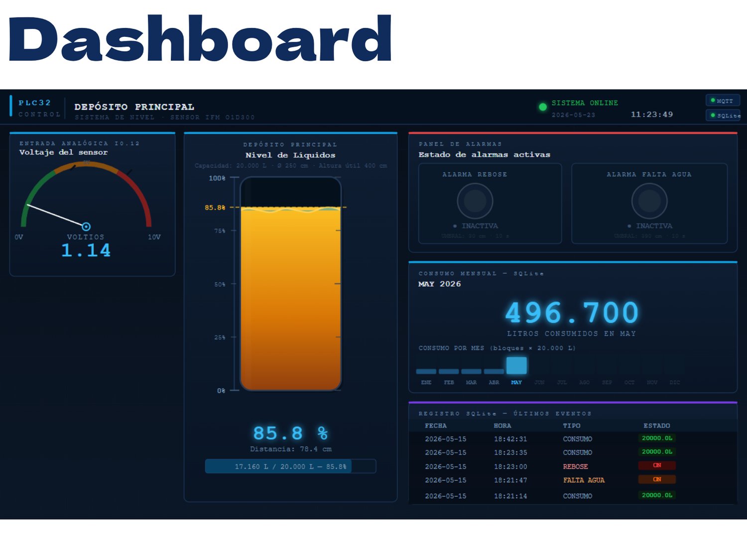Click the 17.160 L capacity progress bar
Image resolution: width=747 pixels, height=560 pixels.
(290, 466)
